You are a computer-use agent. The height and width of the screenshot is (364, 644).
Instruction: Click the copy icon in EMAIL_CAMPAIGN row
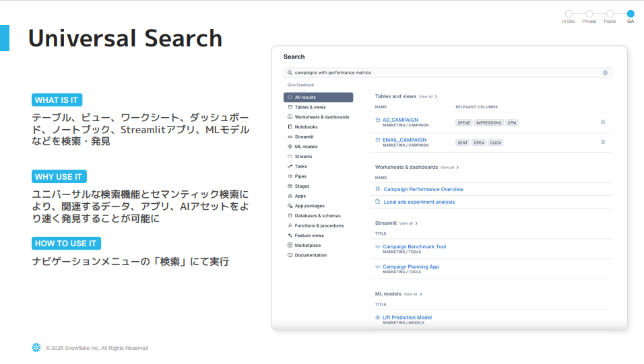[x=603, y=142]
